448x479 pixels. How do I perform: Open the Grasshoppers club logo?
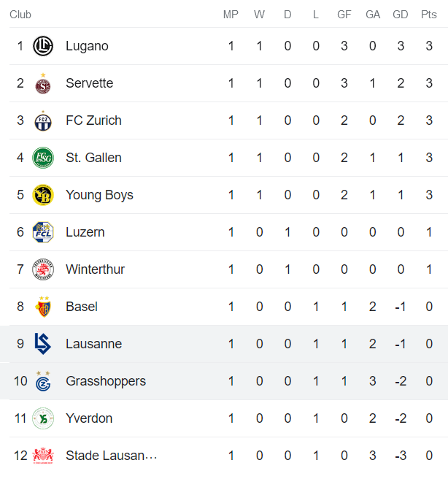[x=43, y=382]
